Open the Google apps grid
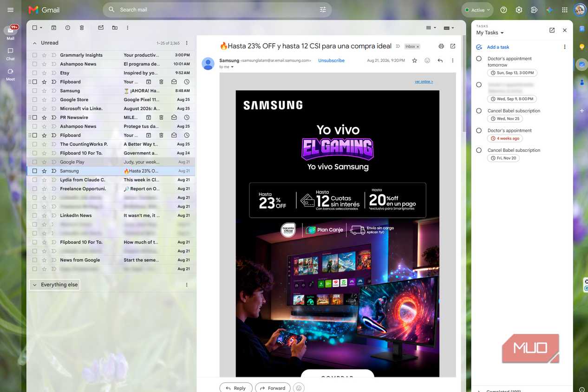588x392 pixels. tap(565, 10)
